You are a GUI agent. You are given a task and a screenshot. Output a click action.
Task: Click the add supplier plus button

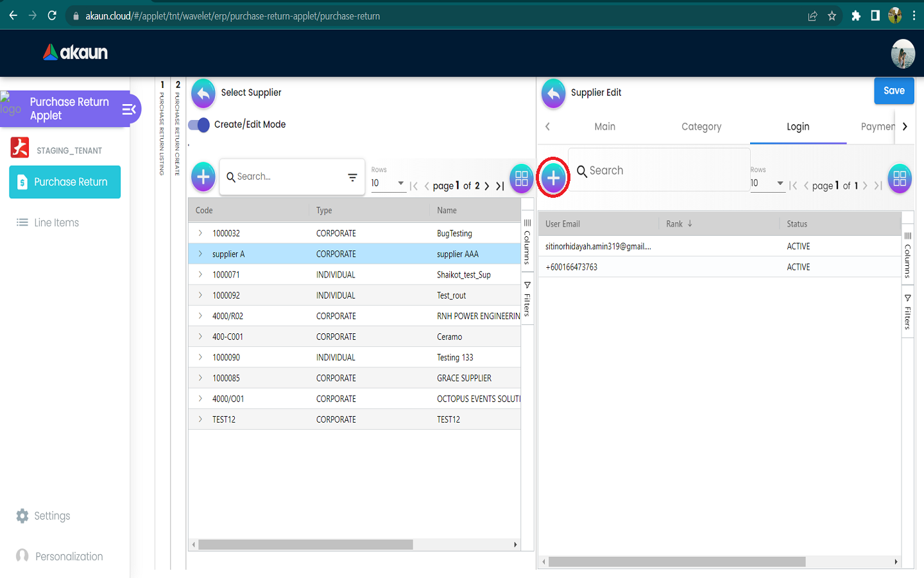click(x=203, y=177)
